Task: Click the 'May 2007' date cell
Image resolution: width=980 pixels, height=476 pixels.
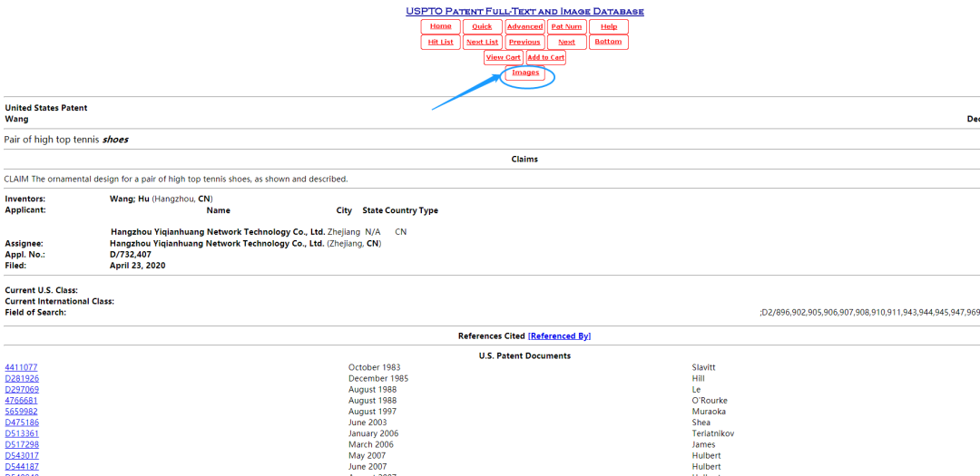Action: click(x=367, y=455)
